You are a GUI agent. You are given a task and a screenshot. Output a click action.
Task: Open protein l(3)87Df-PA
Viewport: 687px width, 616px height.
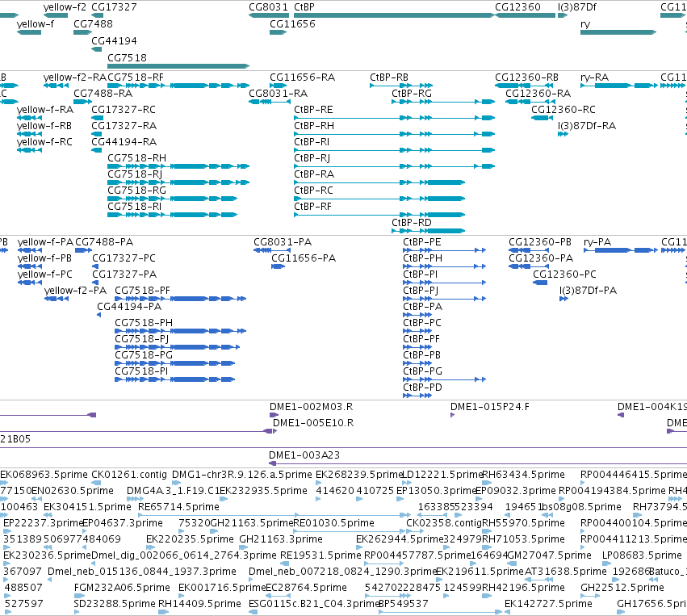pyautogui.click(x=588, y=291)
